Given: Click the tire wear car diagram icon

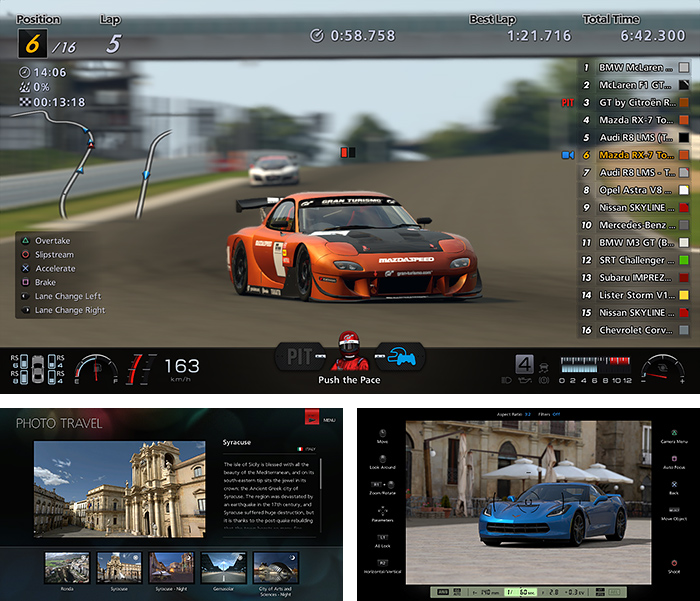Looking at the screenshot, I should 38,369.
